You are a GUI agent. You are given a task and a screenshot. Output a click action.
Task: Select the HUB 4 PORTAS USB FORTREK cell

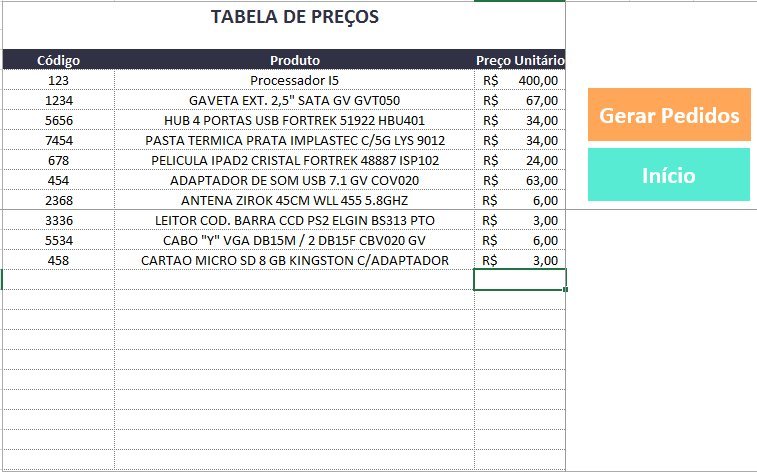click(x=294, y=120)
